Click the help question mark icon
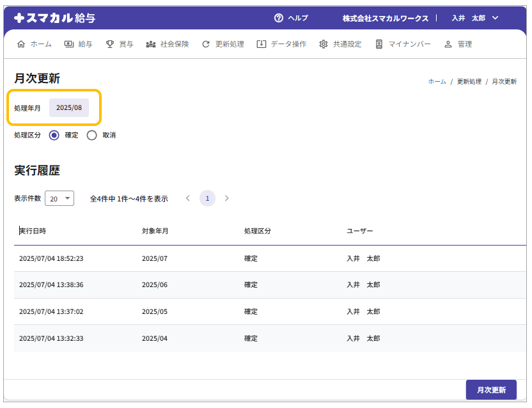 click(x=278, y=18)
